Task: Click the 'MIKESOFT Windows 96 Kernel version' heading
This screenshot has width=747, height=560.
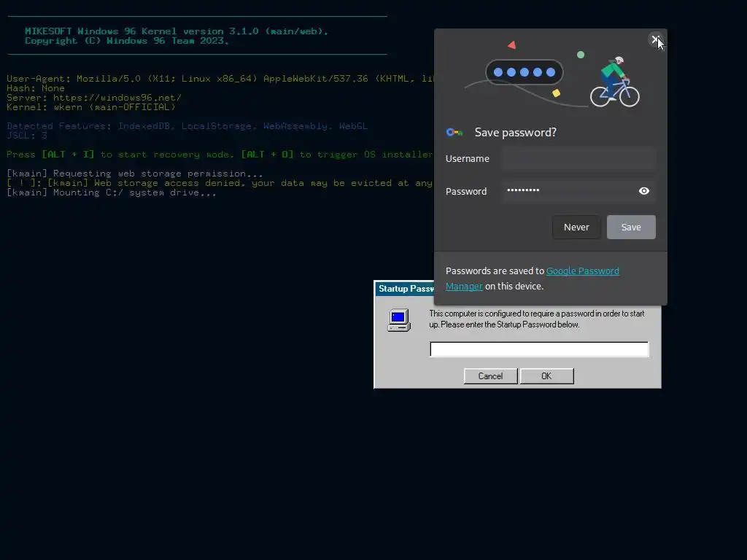Action: point(177,31)
